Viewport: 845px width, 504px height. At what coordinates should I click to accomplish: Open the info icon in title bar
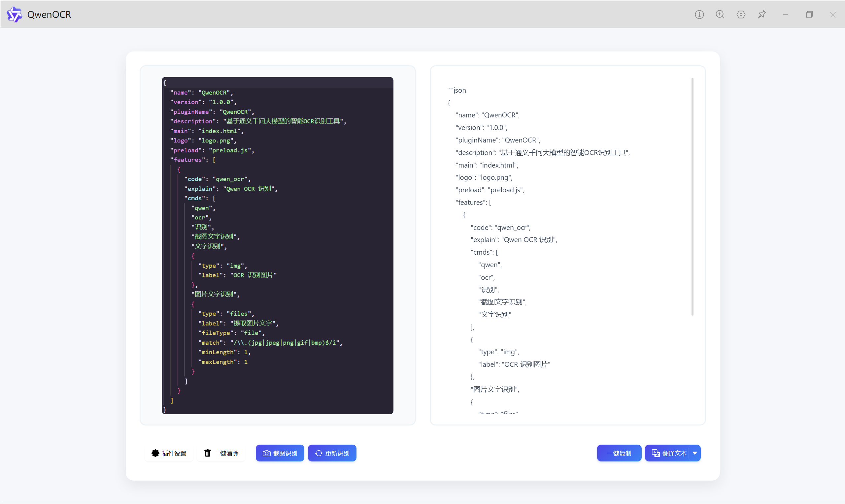(x=699, y=14)
